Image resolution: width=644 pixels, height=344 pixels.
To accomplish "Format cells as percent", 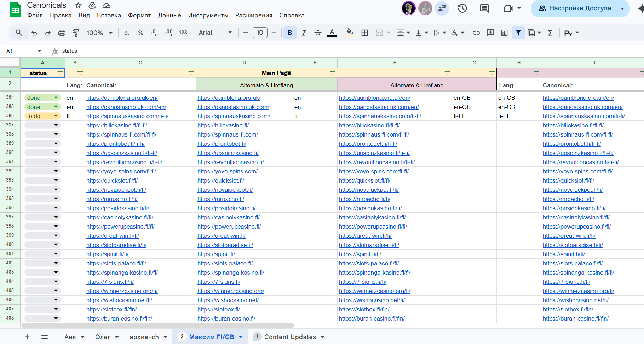I will click(x=141, y=33).
